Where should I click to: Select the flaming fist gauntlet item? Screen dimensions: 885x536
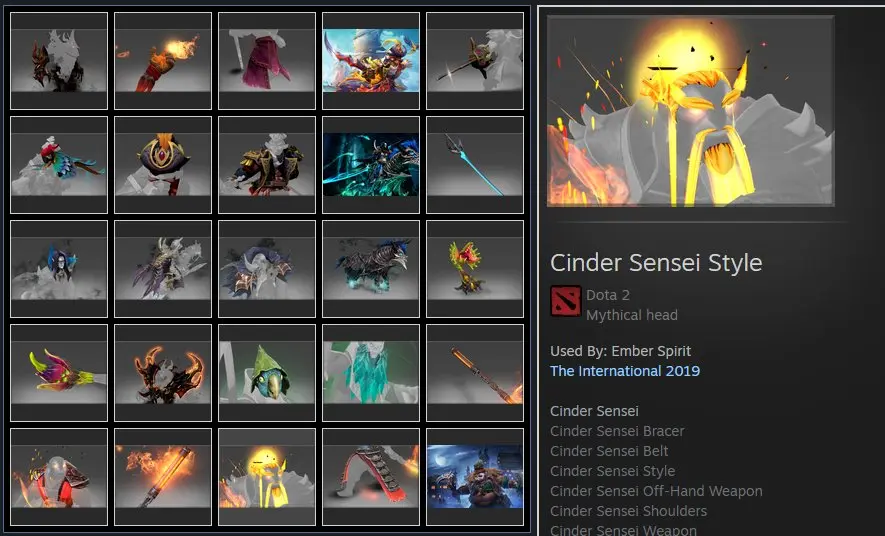click(163, 61)
